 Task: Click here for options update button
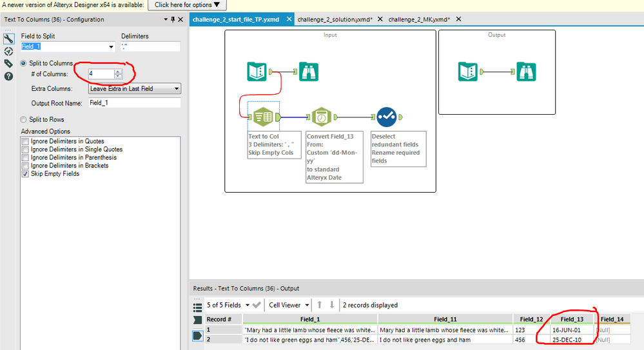click(188, 5)
